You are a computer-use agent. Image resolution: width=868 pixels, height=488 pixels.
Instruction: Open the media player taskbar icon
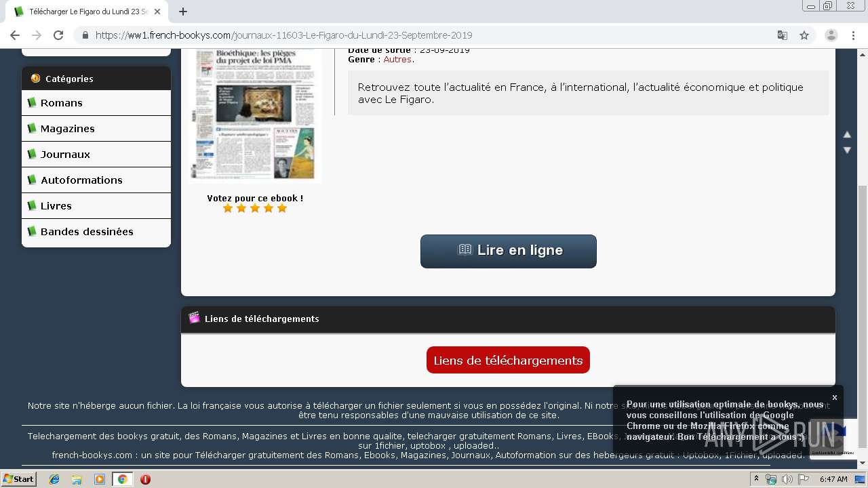coord(100,479)
